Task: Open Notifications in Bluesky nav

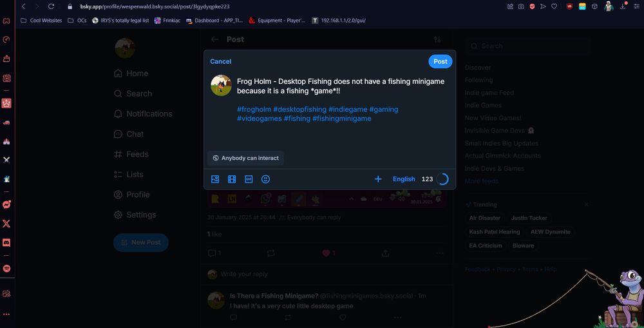Action: click(143, 114)
